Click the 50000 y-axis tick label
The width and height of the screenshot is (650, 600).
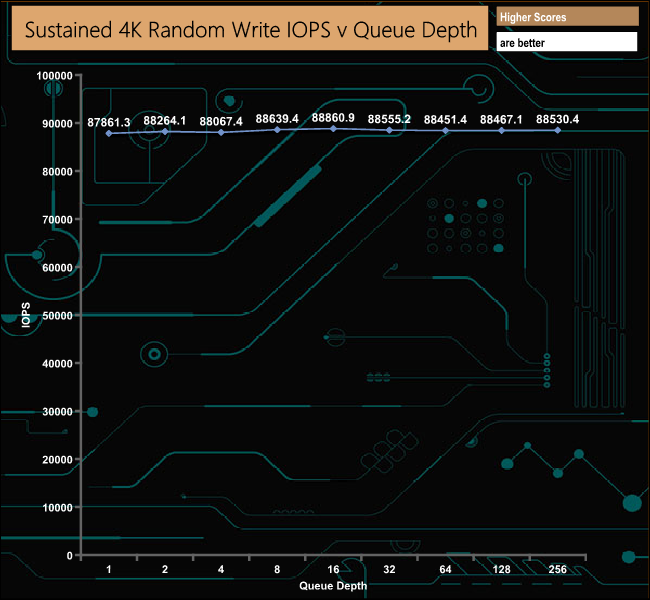point(56,315)
